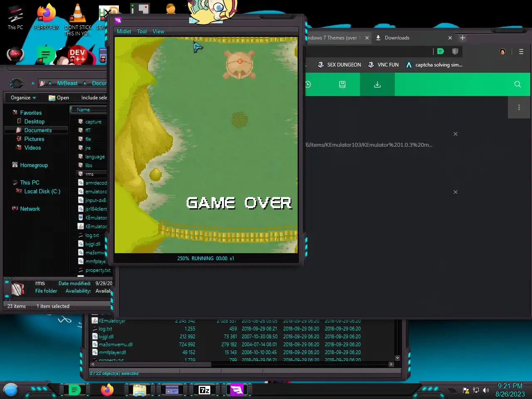
Task: Open the FURRY FUX Firefox desktop shortcut
Action: click(47, 17)
